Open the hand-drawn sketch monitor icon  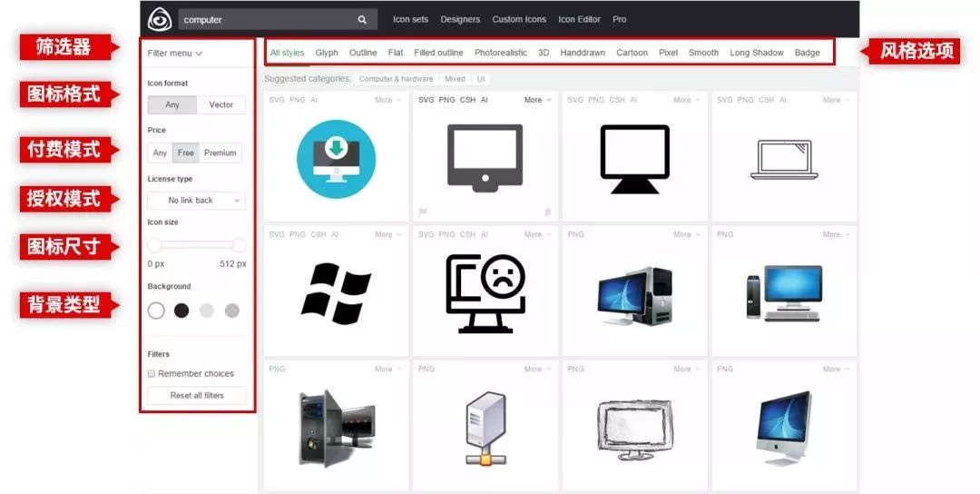(634, 425)
